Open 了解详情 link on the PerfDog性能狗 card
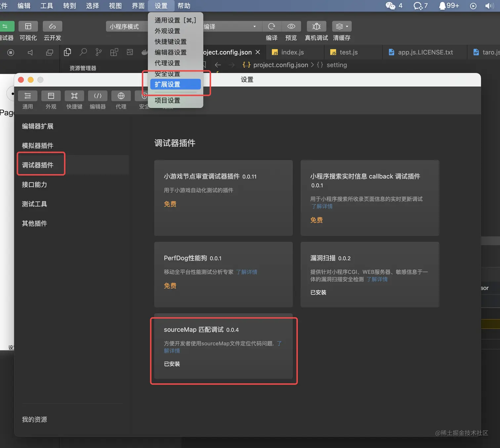Viewport: 500px width, 448px height. [247, 272]
